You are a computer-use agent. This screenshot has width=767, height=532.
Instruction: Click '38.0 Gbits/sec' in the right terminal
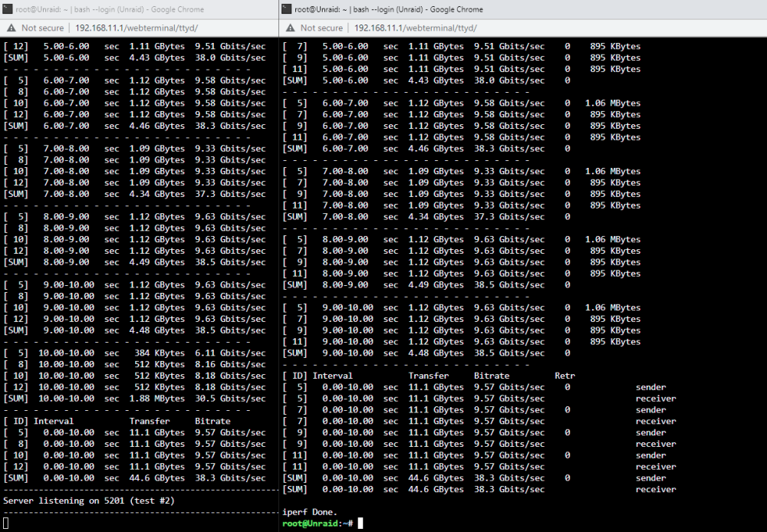click(509, 80)
